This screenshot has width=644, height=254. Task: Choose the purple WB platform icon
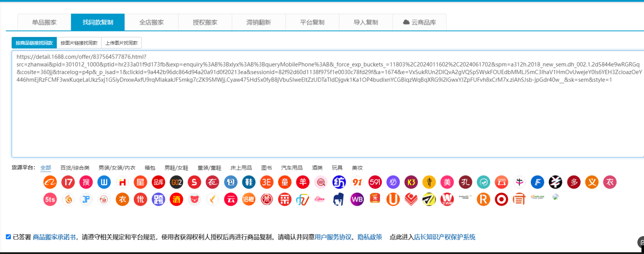(x=357, y=200)
